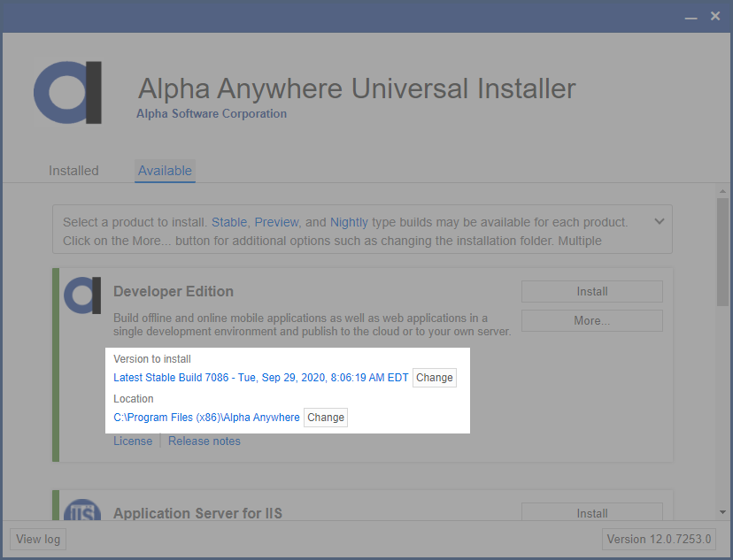
Task: Change the installation location
Action: [326, 417]
